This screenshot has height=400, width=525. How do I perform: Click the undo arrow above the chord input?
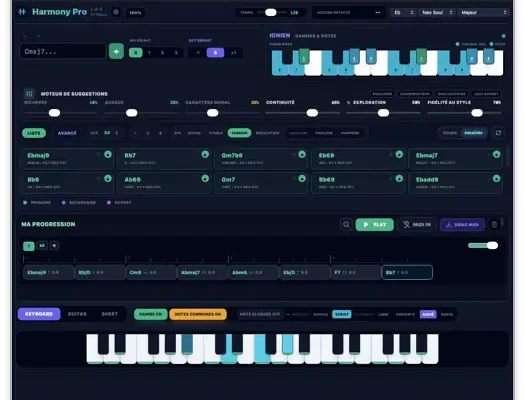(x=25, y=36)
